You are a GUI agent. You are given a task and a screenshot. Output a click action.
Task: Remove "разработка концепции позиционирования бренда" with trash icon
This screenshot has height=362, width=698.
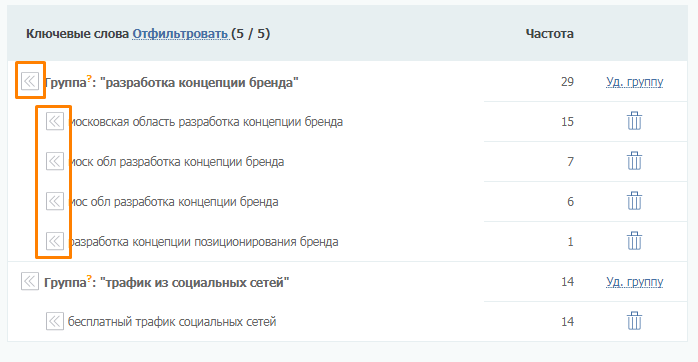coord(634,241)
